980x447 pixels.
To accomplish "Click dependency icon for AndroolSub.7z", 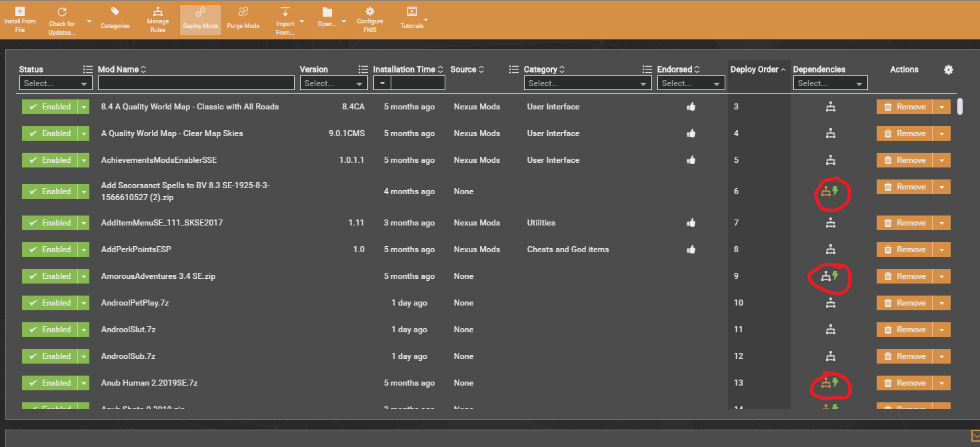I will click(x=830, y=356).
